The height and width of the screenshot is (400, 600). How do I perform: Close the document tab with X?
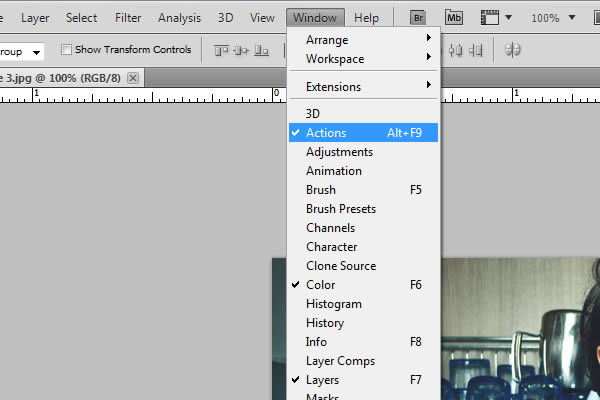(132, 77)
